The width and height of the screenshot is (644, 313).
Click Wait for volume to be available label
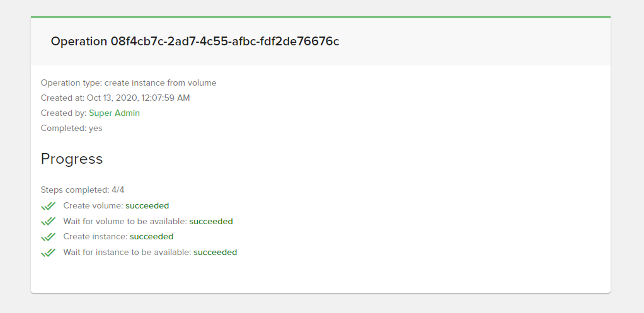[x=125, y=222]
